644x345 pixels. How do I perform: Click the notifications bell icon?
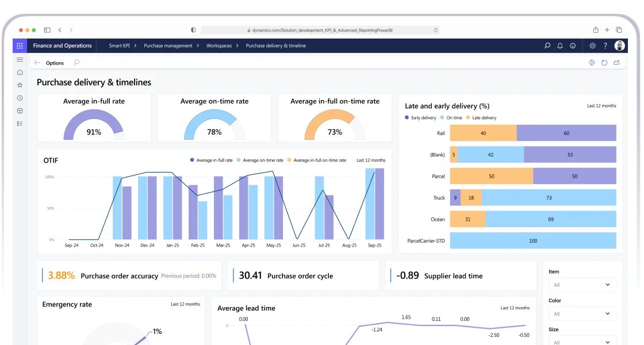pyautogui.click(x=559, y=46)
